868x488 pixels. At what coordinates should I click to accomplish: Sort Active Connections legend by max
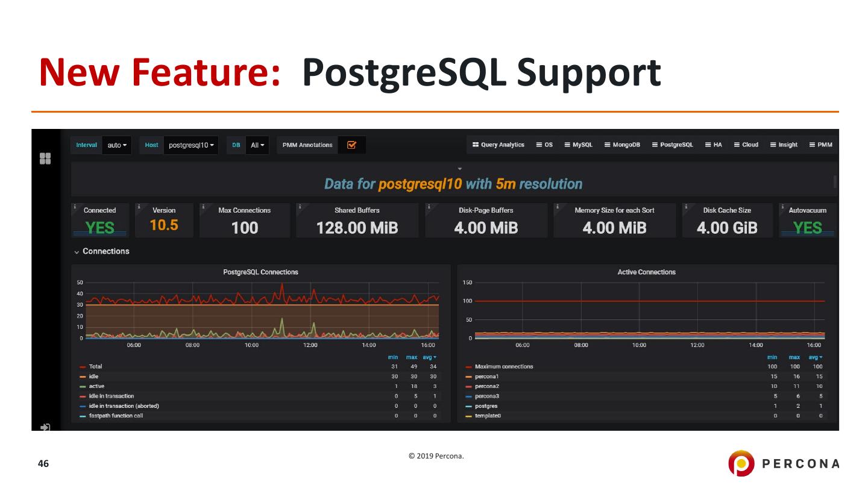[794, 357]
